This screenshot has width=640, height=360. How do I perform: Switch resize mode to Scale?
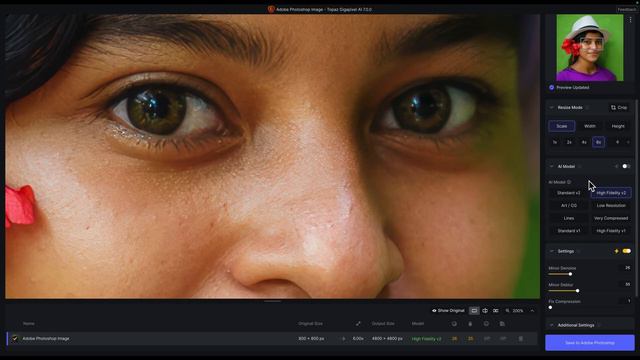point(562,126)
